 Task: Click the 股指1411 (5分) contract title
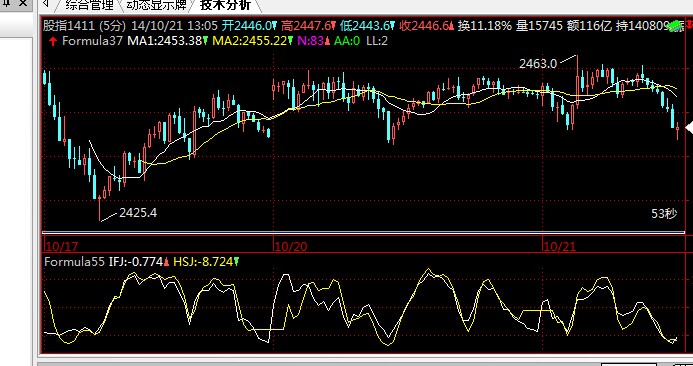84,26
